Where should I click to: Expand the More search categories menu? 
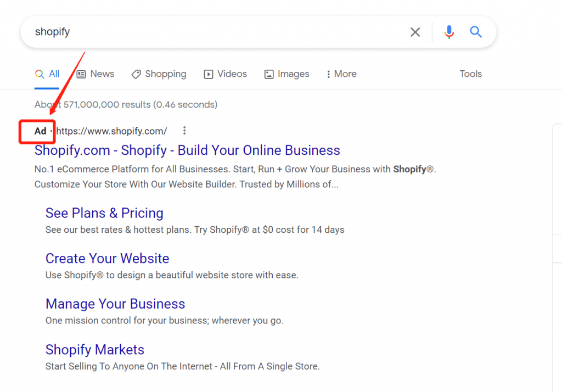point(341,74)
